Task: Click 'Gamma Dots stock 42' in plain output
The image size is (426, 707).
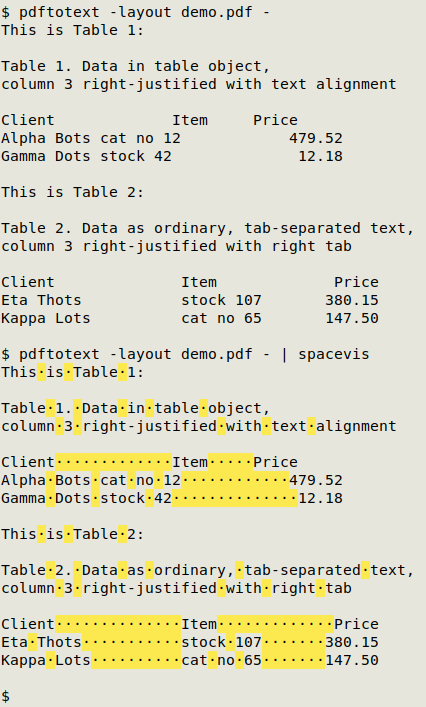Action: tap(86, 156)
